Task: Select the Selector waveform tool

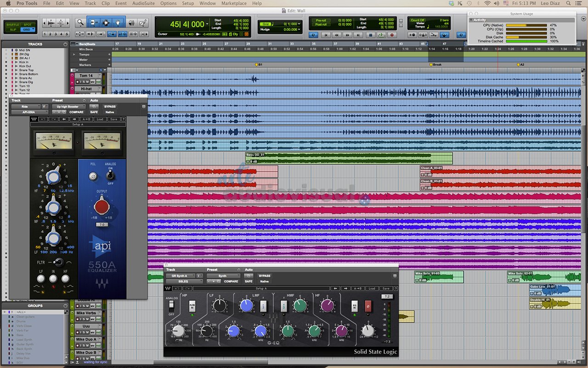Action: [x=106, y=23]
